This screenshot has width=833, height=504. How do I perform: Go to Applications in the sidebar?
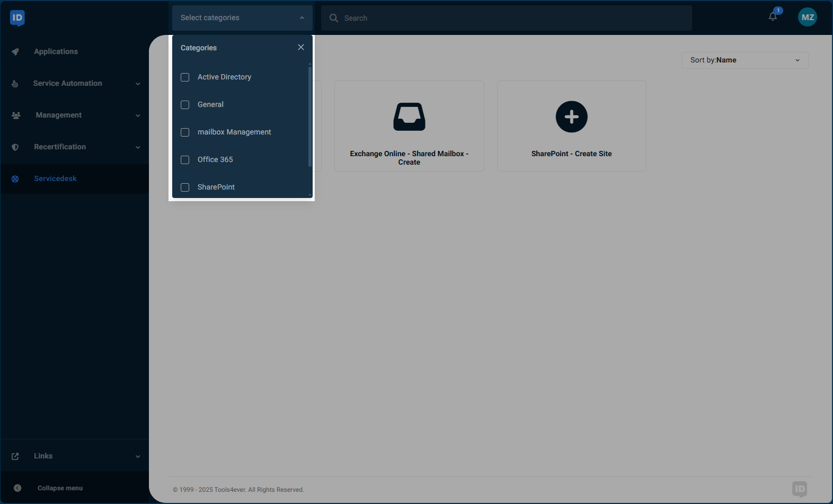56,51
